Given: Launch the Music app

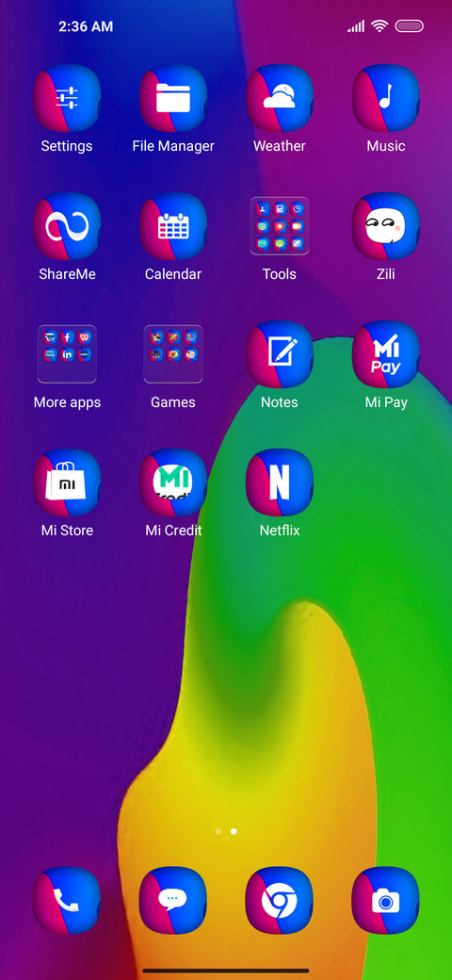Looking at the screenshot, I should 386,98.
